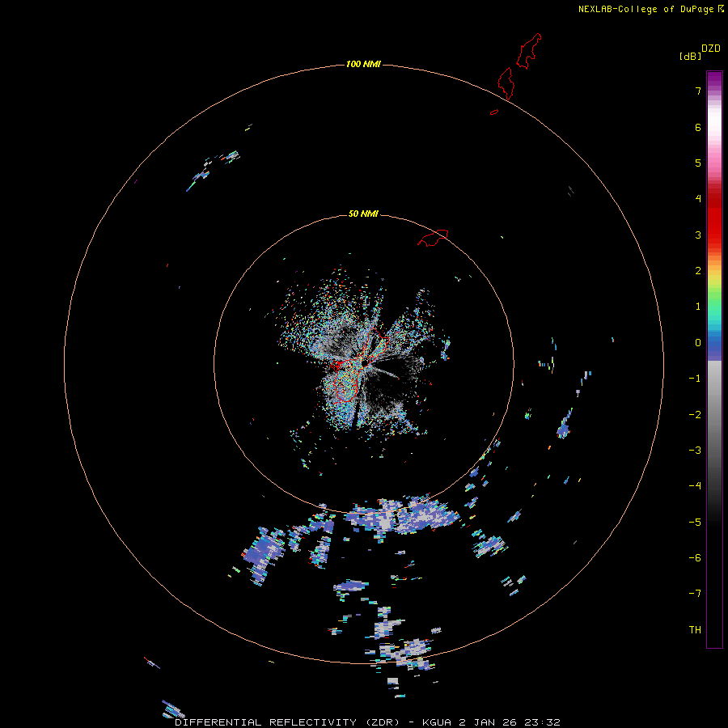Pick the red segment of the color bar

click(714, 216)
